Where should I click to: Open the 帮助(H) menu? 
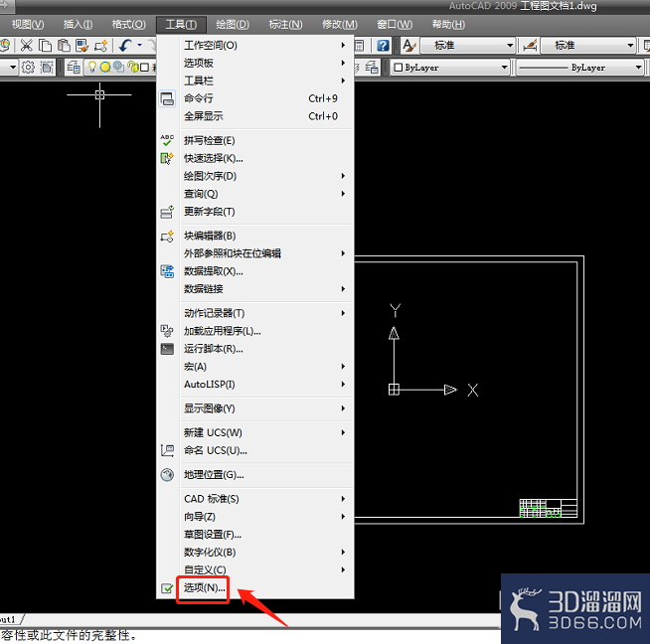448,25
